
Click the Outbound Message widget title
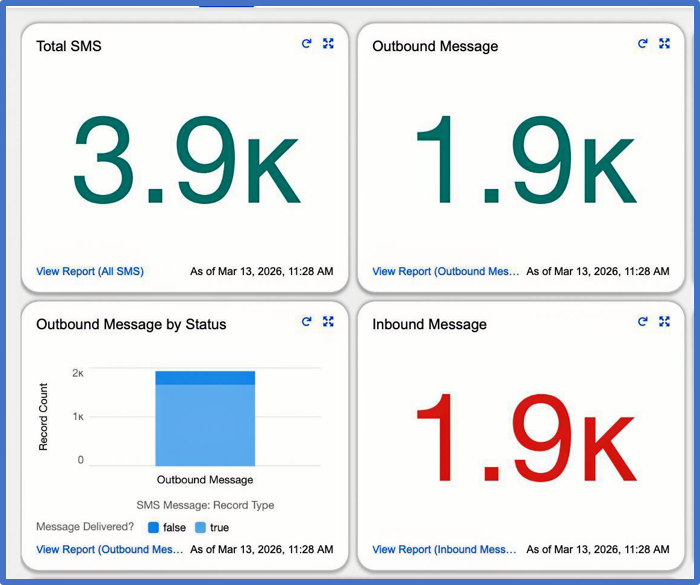[x=435, y=46]
